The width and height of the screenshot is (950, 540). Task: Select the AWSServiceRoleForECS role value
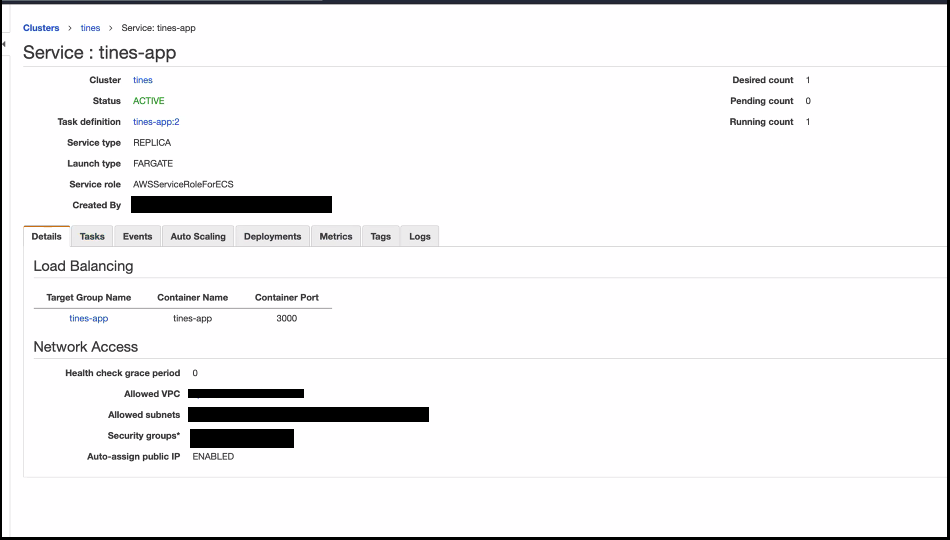[x=183, y=184]
